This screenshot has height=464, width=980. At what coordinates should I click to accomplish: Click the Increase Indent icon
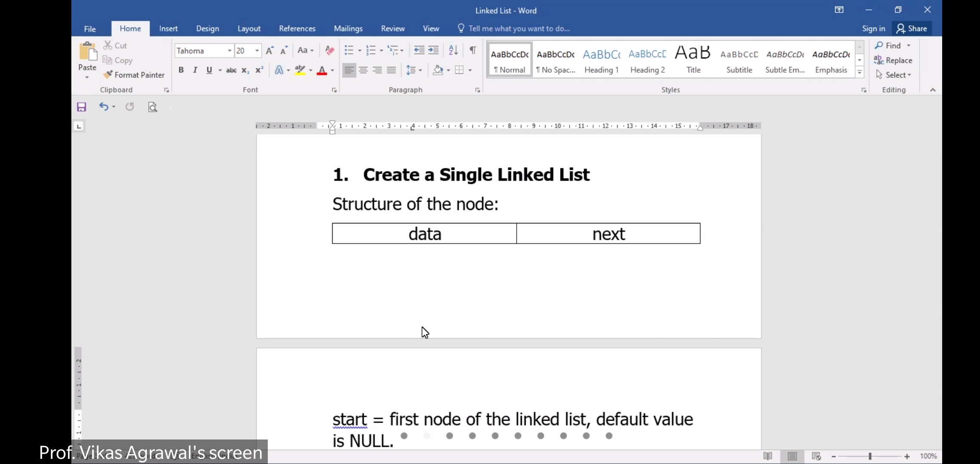[x=434, y=50]
